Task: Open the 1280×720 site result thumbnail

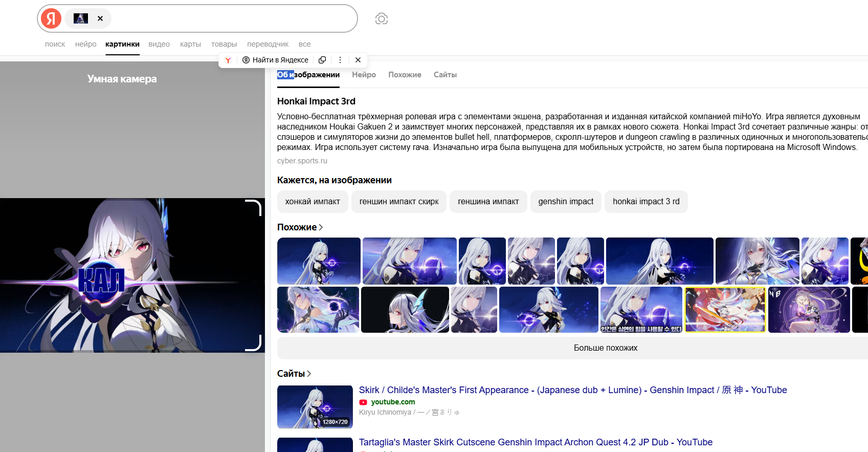Action: click(x=315, y=407)
